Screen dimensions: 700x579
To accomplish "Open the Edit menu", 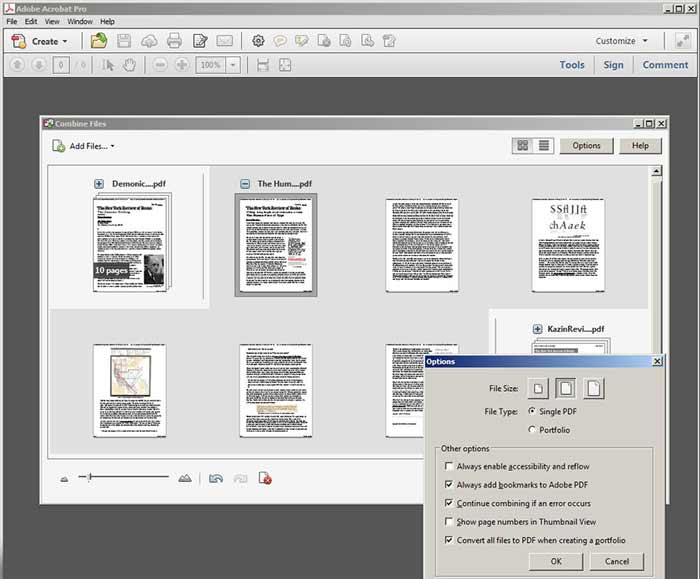I will [31, 21].
